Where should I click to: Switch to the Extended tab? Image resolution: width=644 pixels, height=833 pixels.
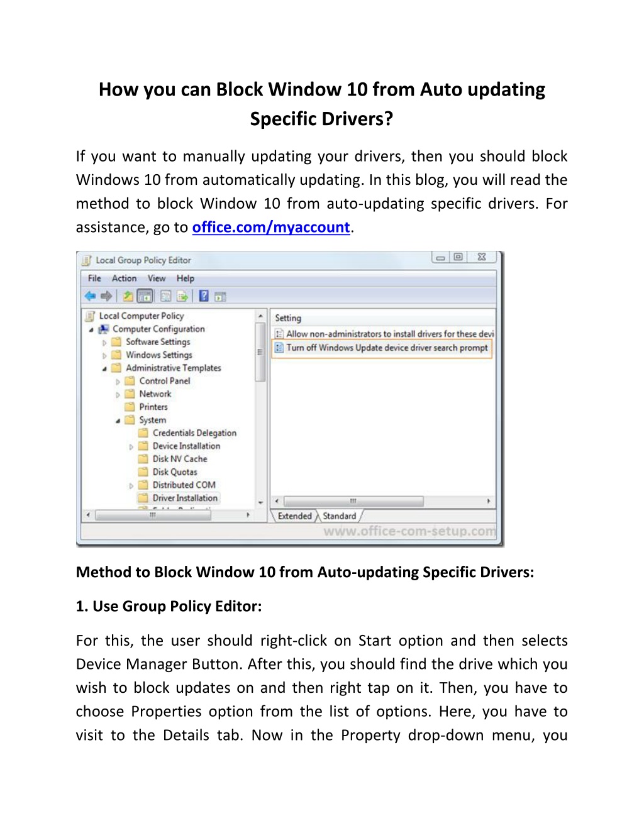point(294,516)
